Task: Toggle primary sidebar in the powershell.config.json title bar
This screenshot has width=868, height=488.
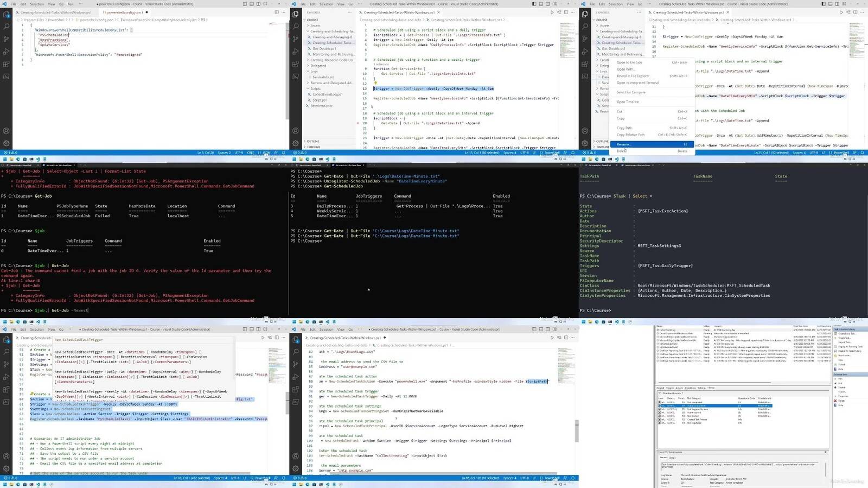Action: [245, 4]
